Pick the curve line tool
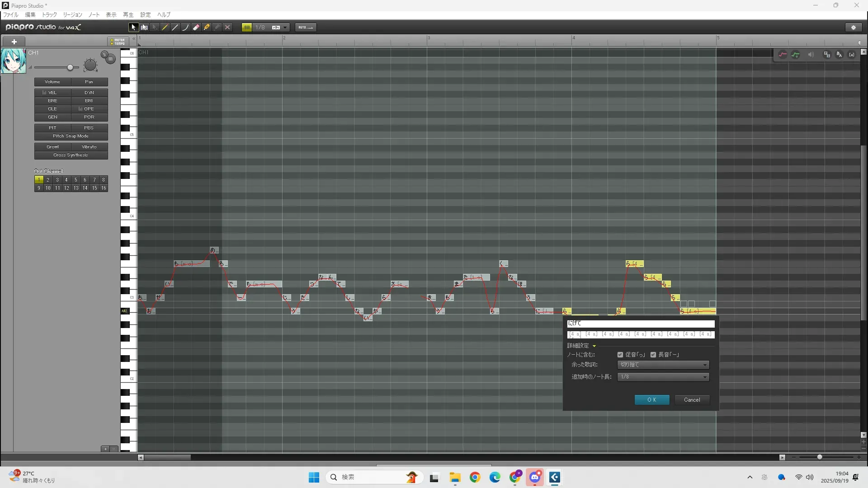The height and width of the screenshot is (488, 868). tap(185, 28)
